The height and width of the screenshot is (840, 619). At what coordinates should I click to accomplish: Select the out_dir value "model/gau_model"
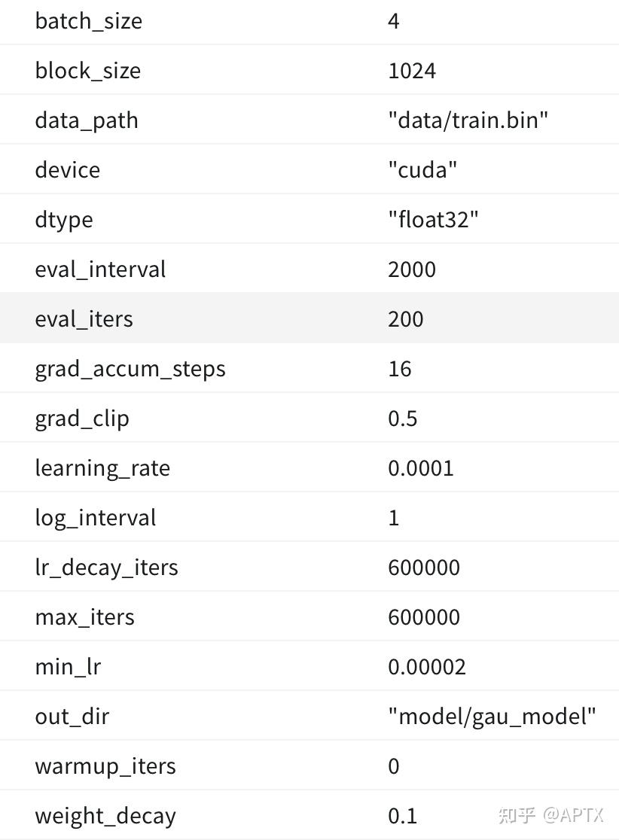pos(492,717)
